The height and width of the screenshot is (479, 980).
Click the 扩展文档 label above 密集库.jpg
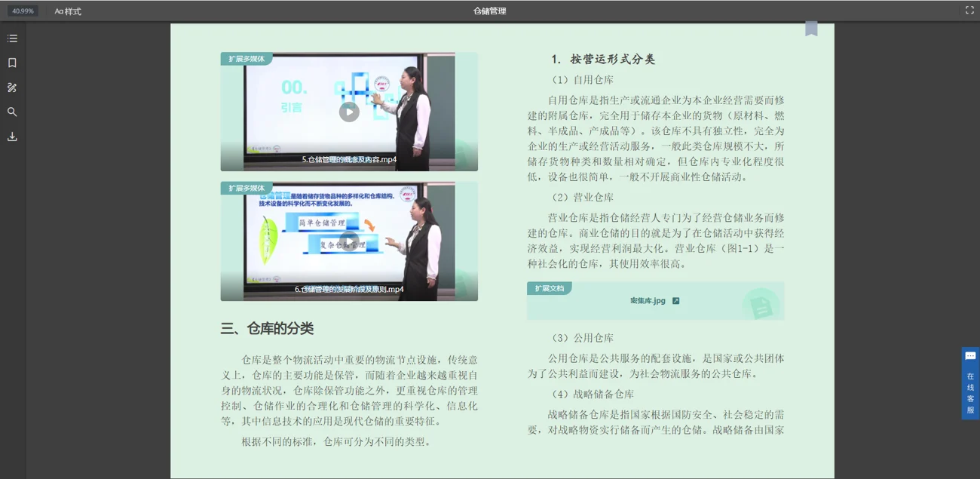point(550,288)
